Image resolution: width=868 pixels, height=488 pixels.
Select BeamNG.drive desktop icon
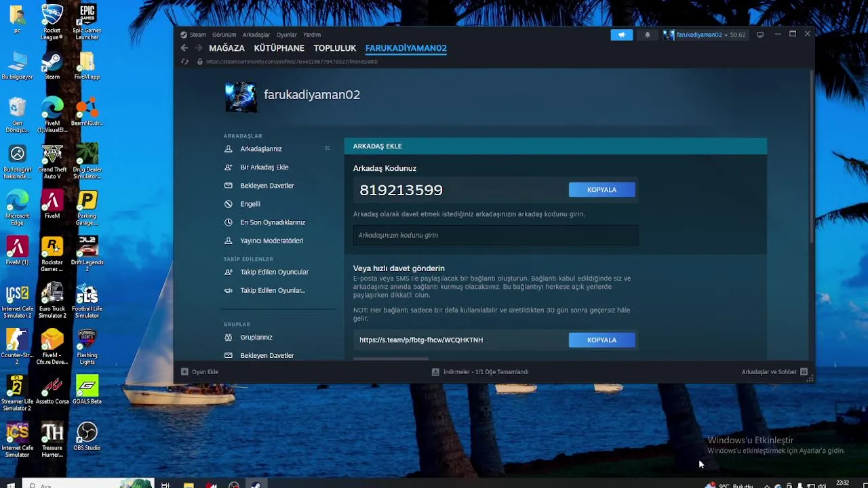87,112
